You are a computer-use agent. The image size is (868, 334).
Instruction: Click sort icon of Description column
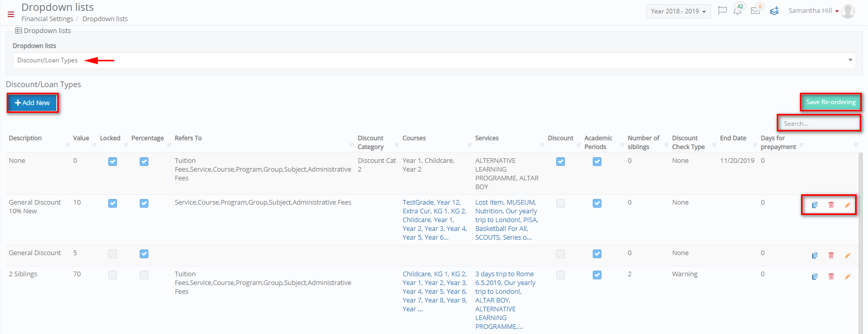click(x=68, y=145)
